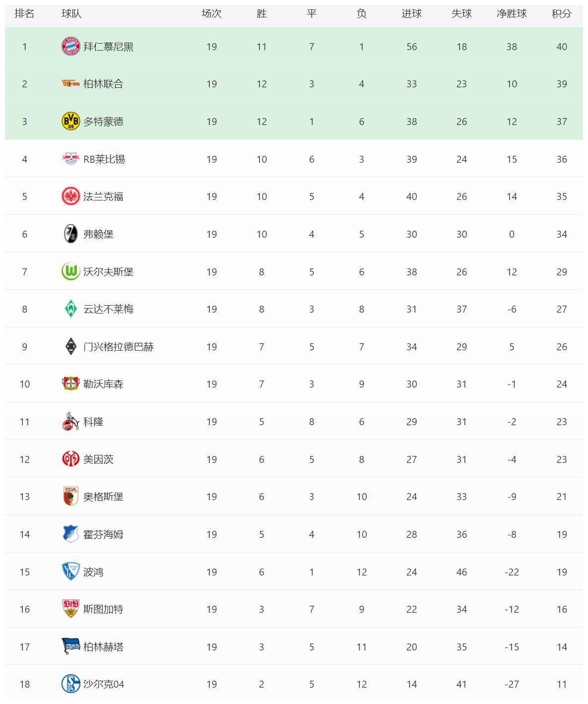588x704 pixels.
Task: Click the Schalke 04 club logo
Action: pyautogui.click(x=70, y=684)
